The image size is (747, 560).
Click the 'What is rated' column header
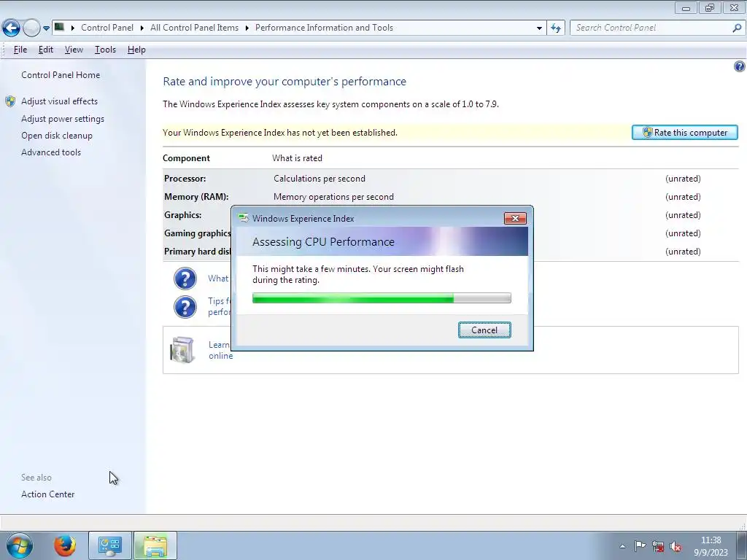pyautogui.click(x=297, y=158)
